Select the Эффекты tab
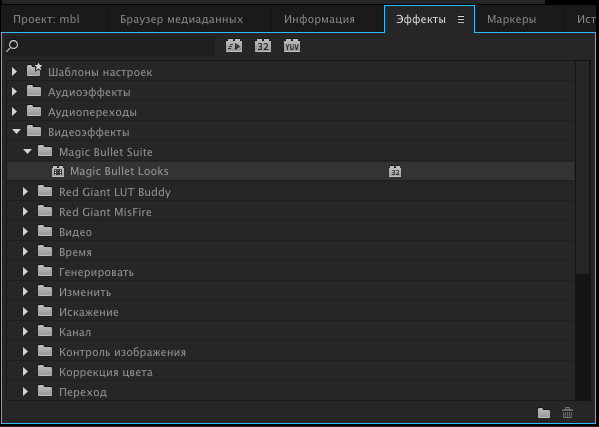This screenshot has height=427, width=599. click(x=421, y=19)
